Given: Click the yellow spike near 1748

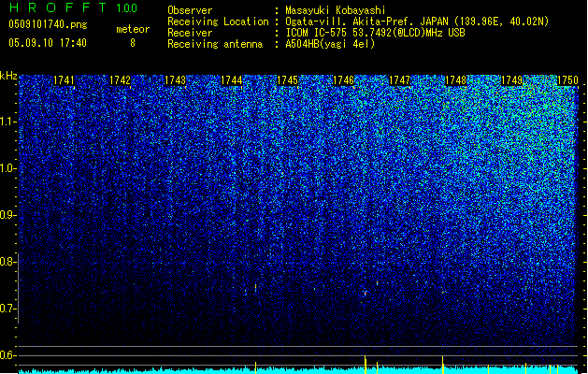Looking at the screenshot, I should click(443, 365).
